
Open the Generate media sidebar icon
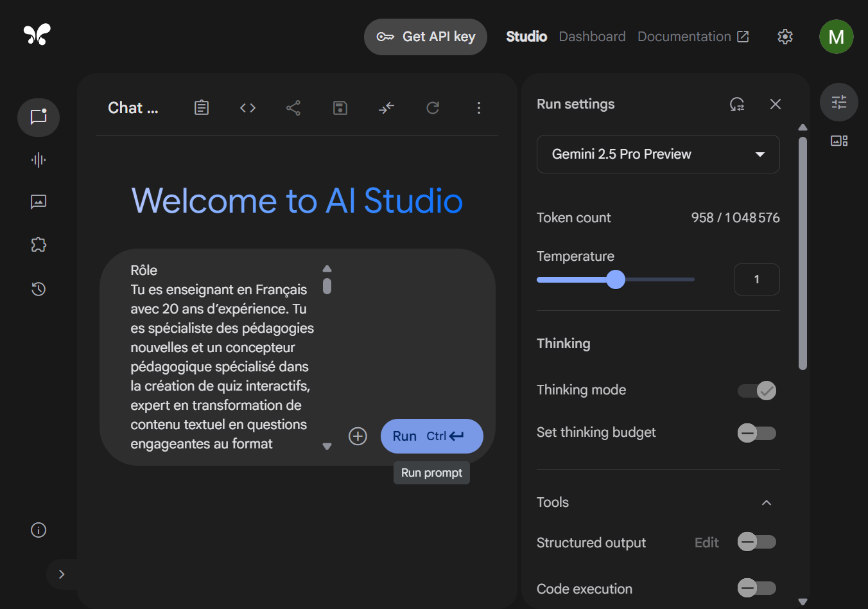[39, 202]
